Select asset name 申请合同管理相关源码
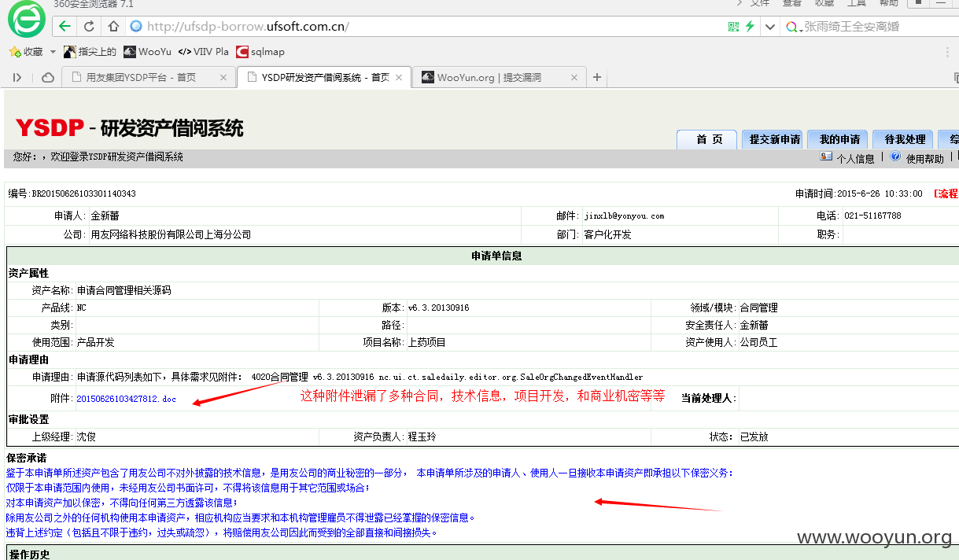 tap(124, 290)
